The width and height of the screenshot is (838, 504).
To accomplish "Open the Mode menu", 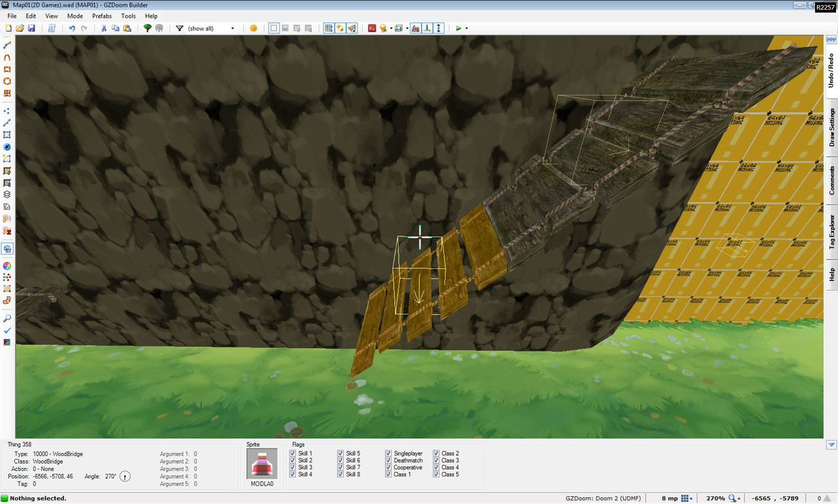I will pos(75,16).
